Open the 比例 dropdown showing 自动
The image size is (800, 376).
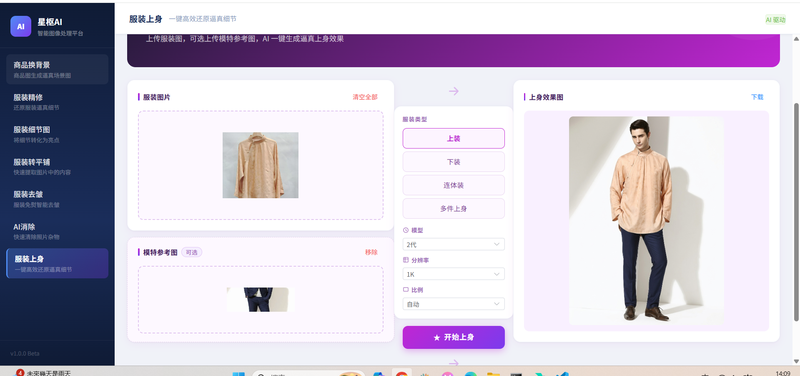[454, 304]
